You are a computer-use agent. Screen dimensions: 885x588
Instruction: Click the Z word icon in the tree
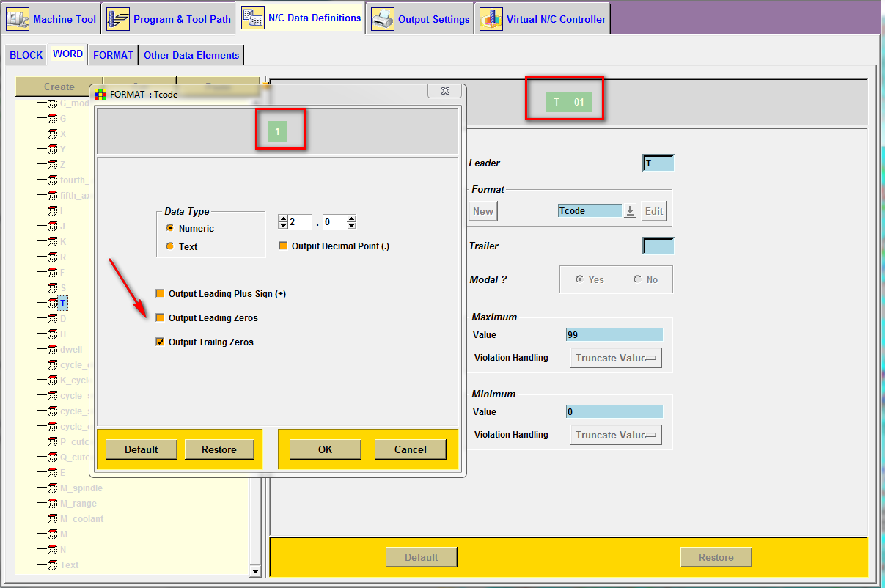[52, 165]
